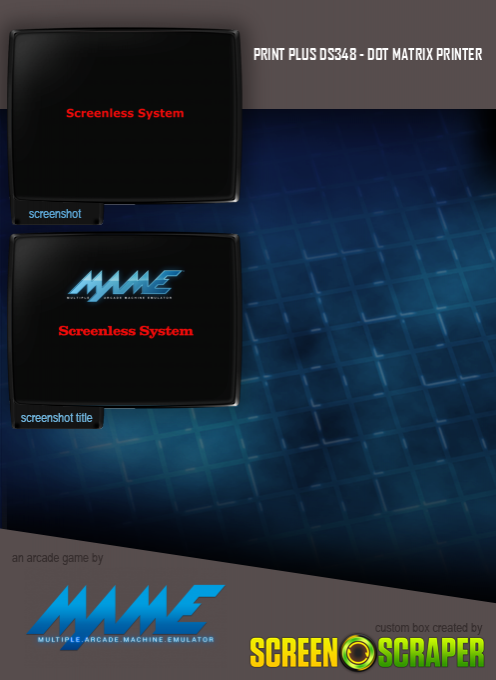
Task: Click the "an arcade game by" caption
Action: click(x=57, y=558)
